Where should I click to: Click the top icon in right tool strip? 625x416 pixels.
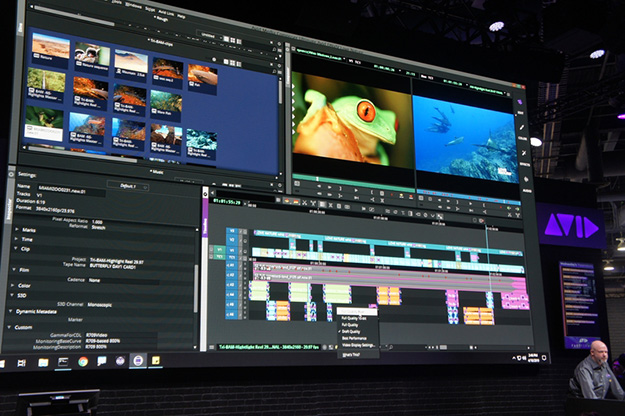tap(521, 102)
